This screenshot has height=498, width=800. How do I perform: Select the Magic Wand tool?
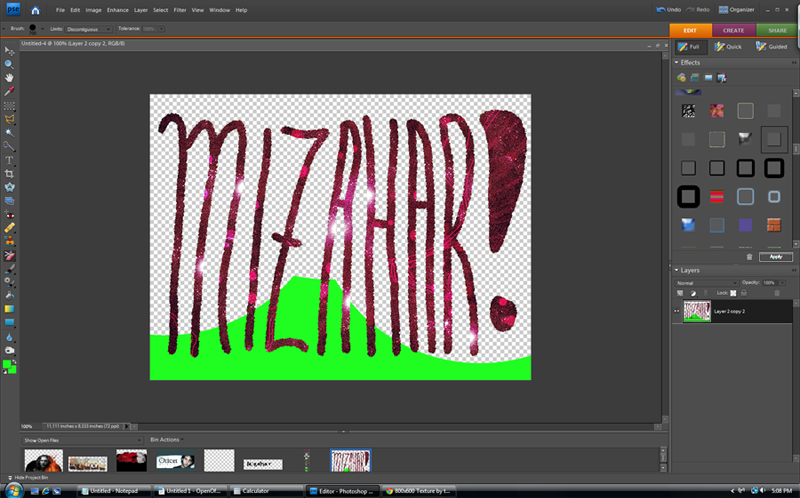pos(9,133)
